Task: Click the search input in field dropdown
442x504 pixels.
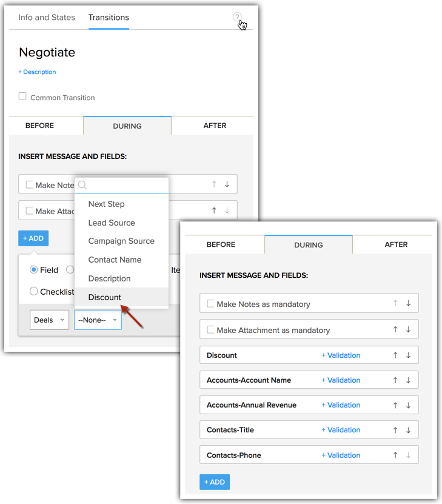Action: pyautogui.click(x=126, y=185)
